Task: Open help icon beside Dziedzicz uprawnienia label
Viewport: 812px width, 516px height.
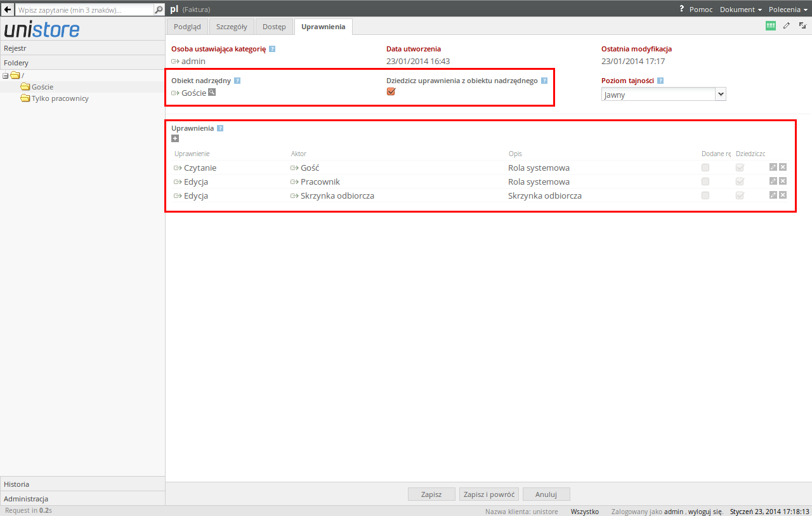Action: click(544, 81)
